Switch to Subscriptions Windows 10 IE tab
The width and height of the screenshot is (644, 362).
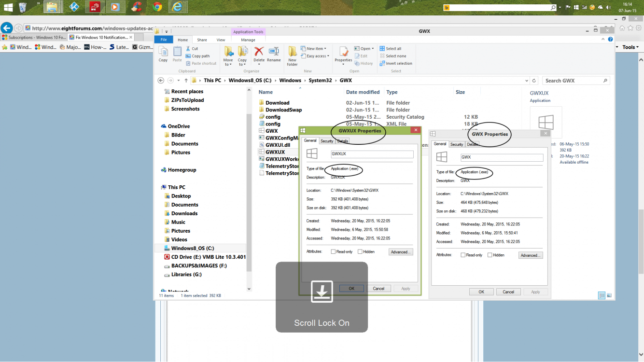coord(34,37)
